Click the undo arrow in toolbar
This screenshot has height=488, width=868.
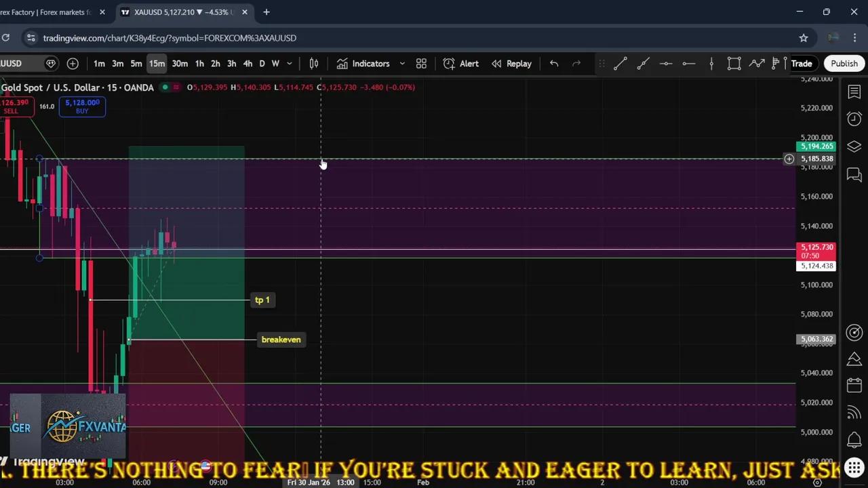pos(554,64)
